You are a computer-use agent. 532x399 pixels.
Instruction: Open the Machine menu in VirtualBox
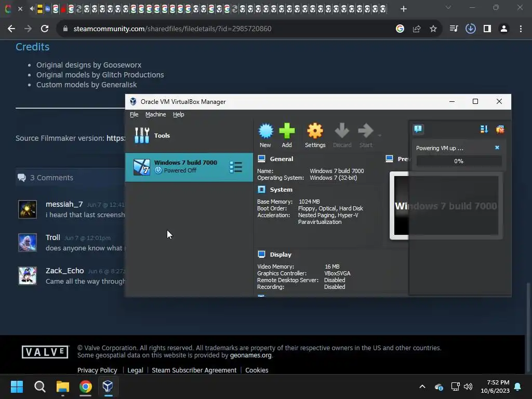point(155,114)
